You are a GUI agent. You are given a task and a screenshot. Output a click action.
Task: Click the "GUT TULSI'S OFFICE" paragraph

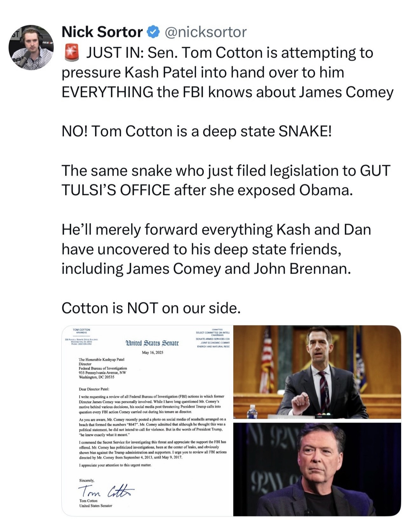226,180
